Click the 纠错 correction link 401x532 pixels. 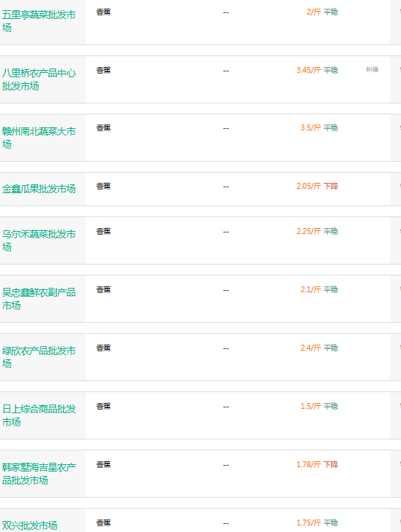point(372,69)
